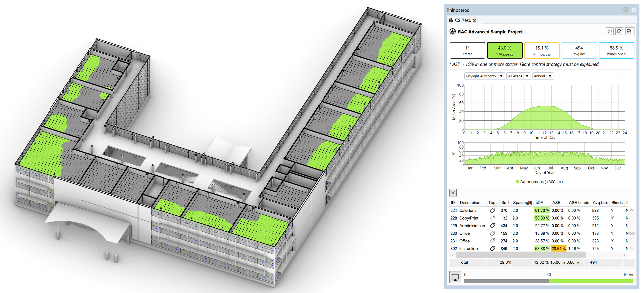Select the Total row in results table

tap(463, 262)
